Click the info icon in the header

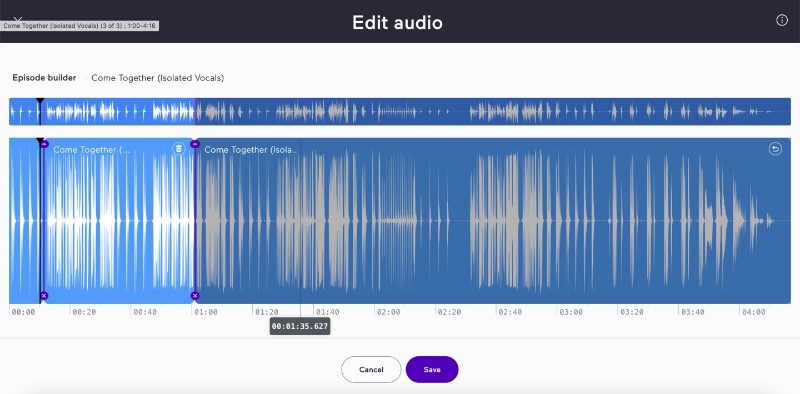point(782,20)
